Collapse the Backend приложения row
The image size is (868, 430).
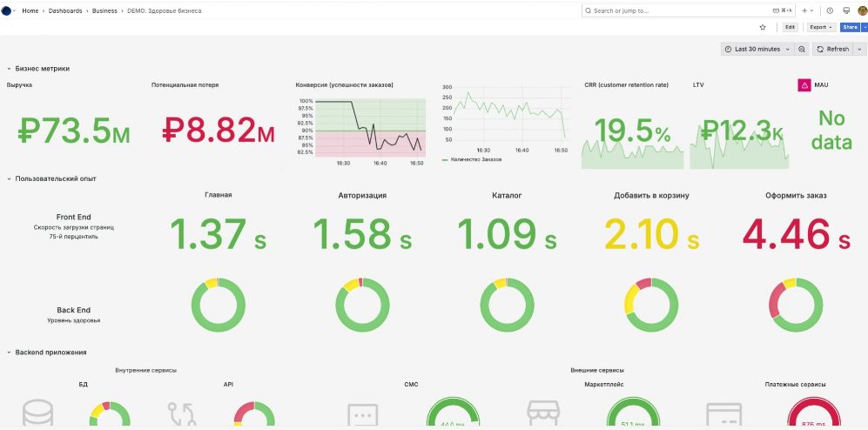10,353
